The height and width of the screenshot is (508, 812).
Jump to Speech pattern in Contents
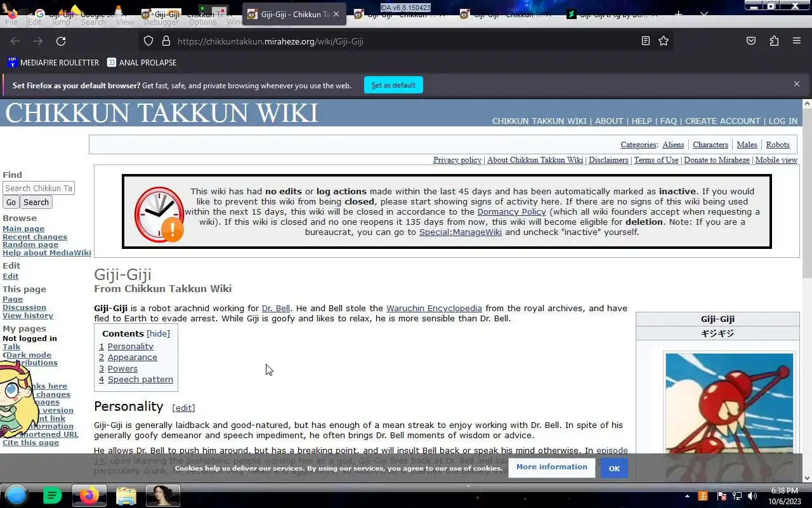coord(140,379)
